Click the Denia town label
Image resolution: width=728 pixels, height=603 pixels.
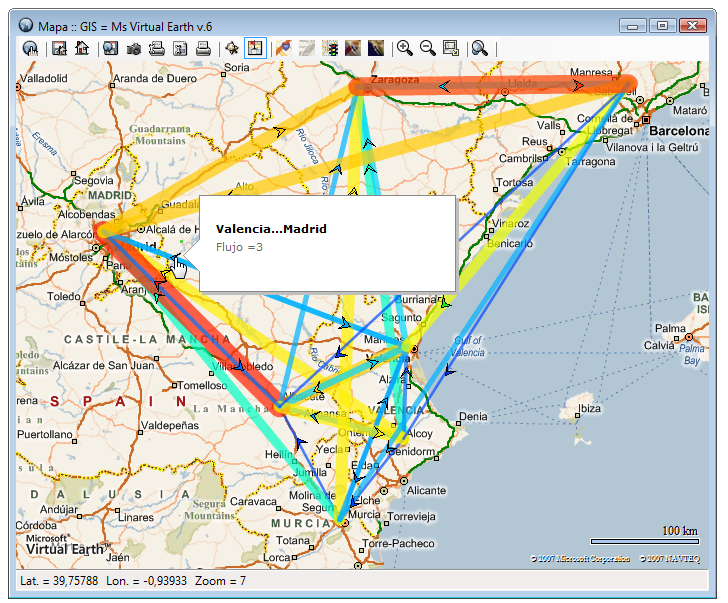click(x=473, y=416)
